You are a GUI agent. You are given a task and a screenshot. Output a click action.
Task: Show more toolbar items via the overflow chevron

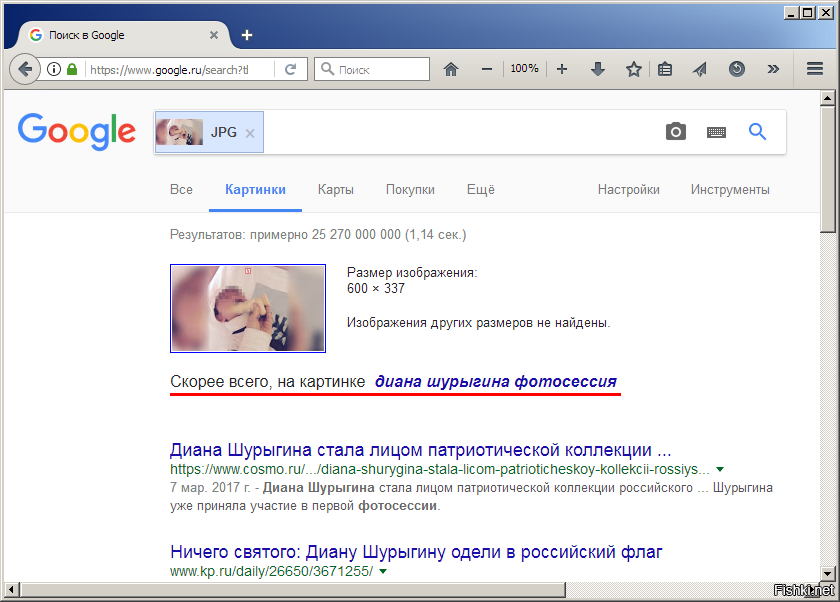[x=772, y=69]
